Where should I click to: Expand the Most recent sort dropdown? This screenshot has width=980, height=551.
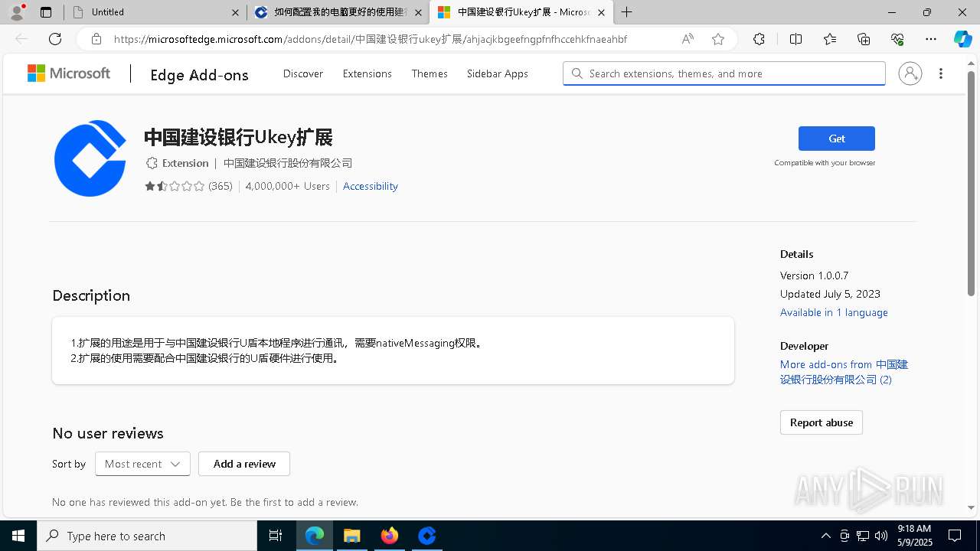click(142, 464)
